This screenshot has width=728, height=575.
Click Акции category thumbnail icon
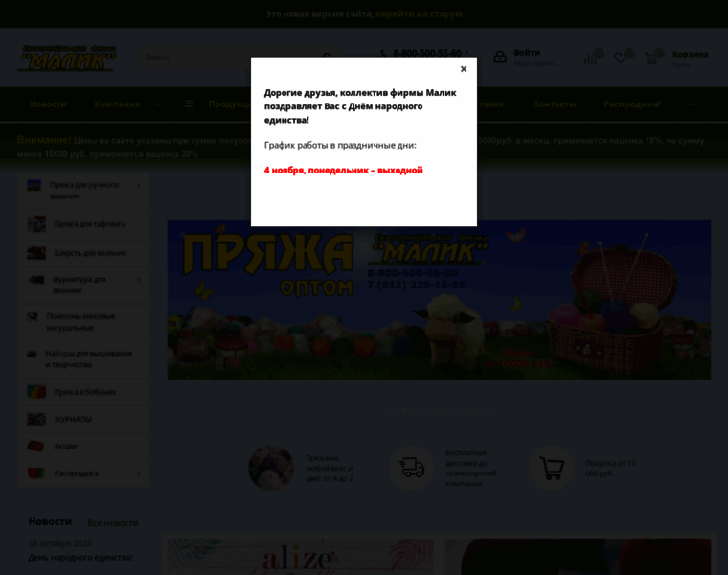click(x=35, y=446)
